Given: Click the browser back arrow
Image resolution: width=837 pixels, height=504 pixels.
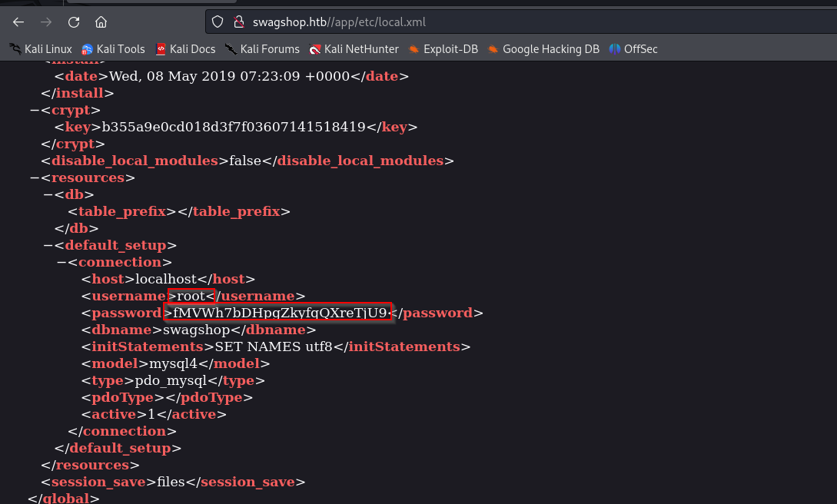Looking at the screenshot, I should [x=18, y=22].
